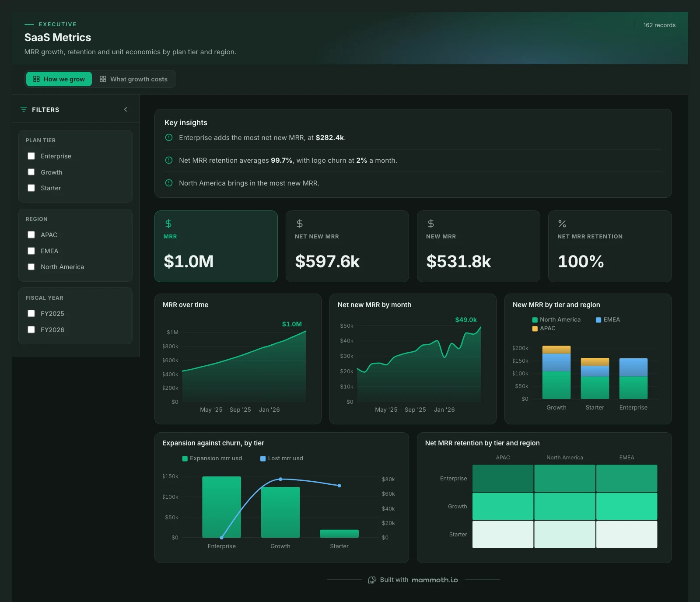Click the dollar icon on New MRR card
The width and height of the screenshot is (700, 602).
[431, 224]
